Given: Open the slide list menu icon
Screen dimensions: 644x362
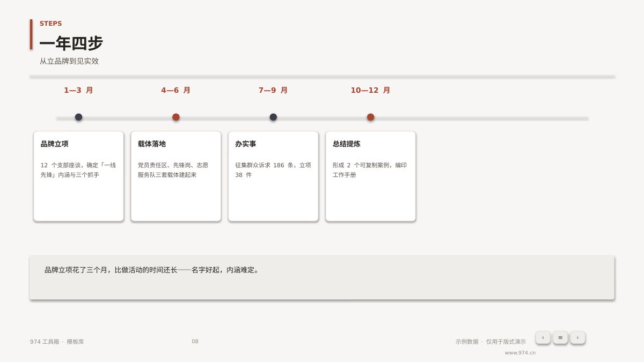Looking at the screenshot, I should [560, 337].
